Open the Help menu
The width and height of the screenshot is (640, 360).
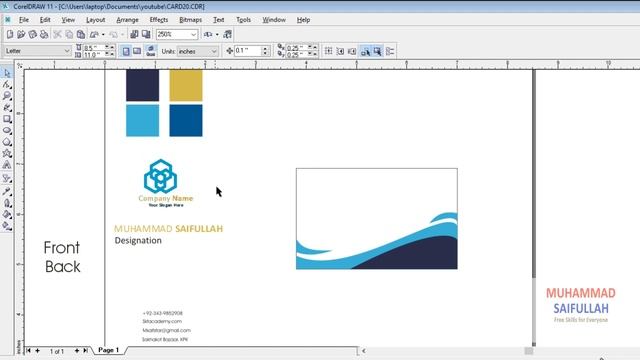click(303, 20)
